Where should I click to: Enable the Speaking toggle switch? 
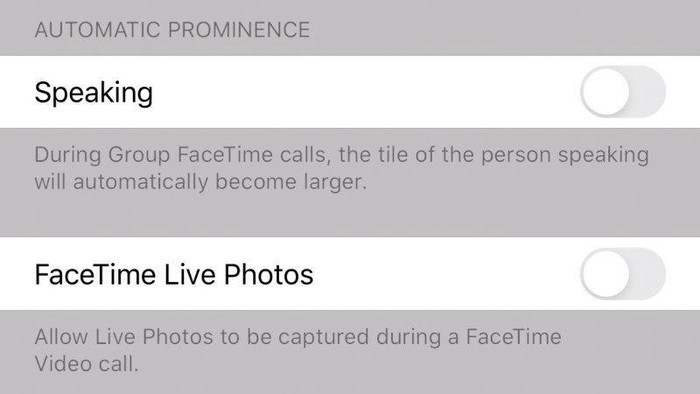(x=623, y=91)
